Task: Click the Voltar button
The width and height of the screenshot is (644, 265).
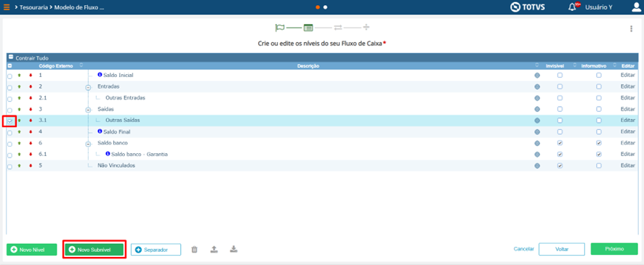Action: (x=561, y=249)
